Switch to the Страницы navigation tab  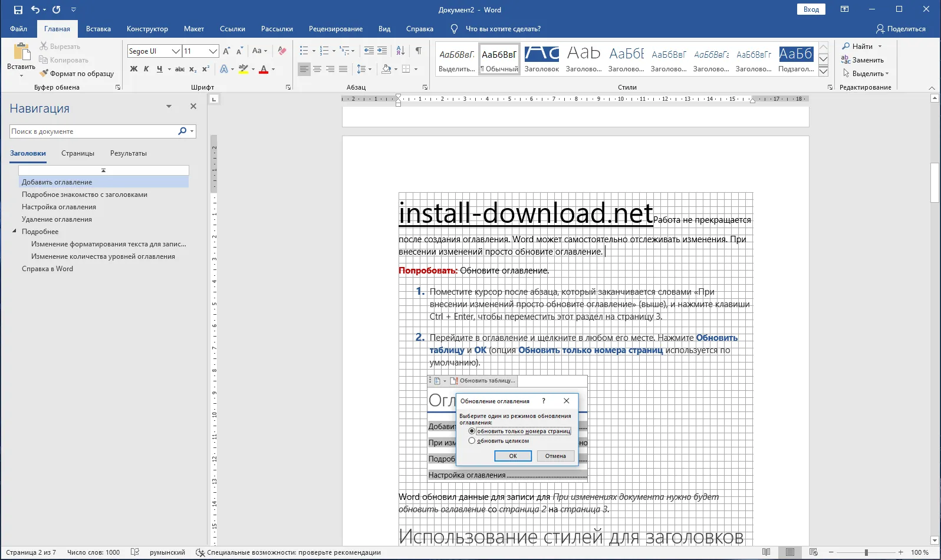click(78, 153)
